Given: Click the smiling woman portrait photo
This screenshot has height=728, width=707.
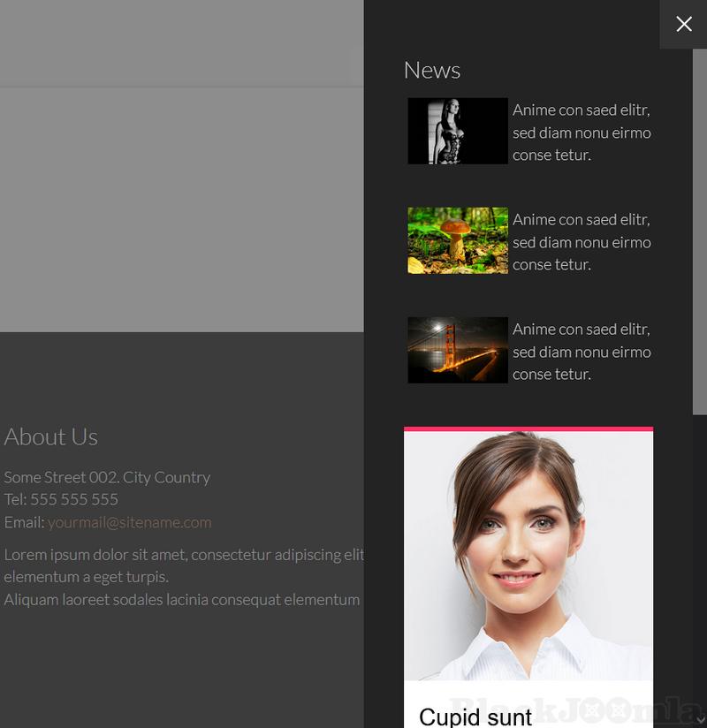Looking at the screenshot, I should (x=528, y=555).
